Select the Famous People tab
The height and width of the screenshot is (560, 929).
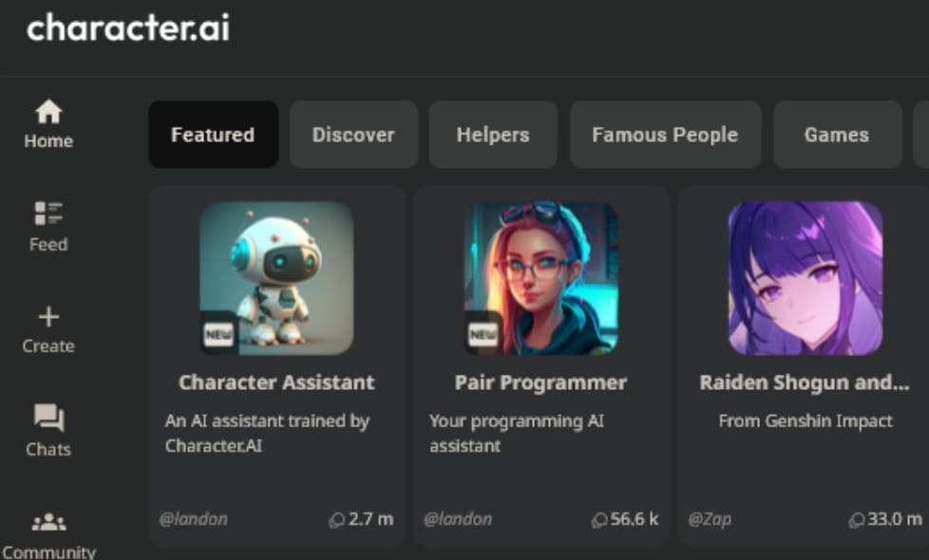coord(665,135)
